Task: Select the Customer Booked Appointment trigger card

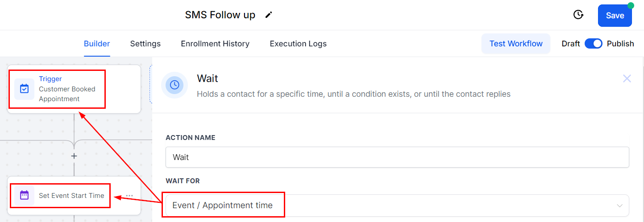Action: point(74,89)
